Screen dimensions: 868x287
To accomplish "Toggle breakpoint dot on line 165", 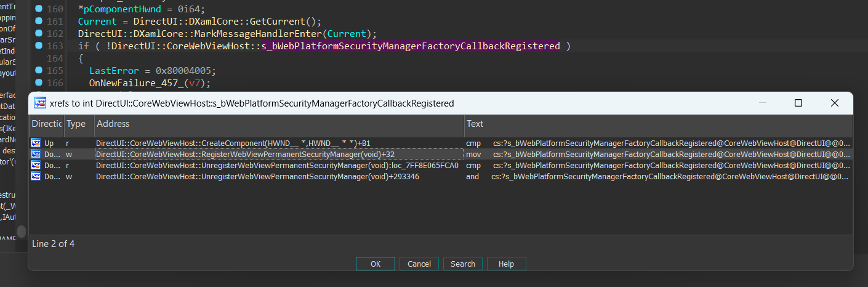I will [x=39, y=70].
